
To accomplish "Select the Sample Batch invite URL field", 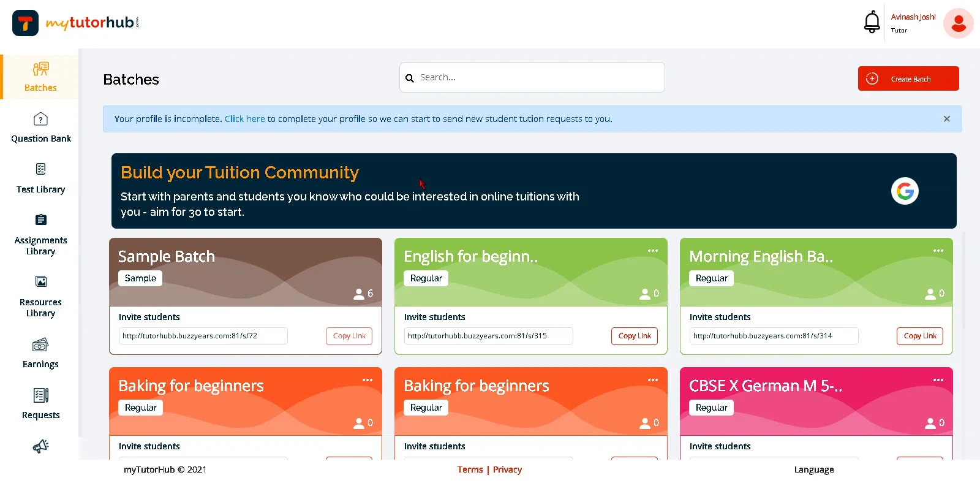I will tap(203, 336).
